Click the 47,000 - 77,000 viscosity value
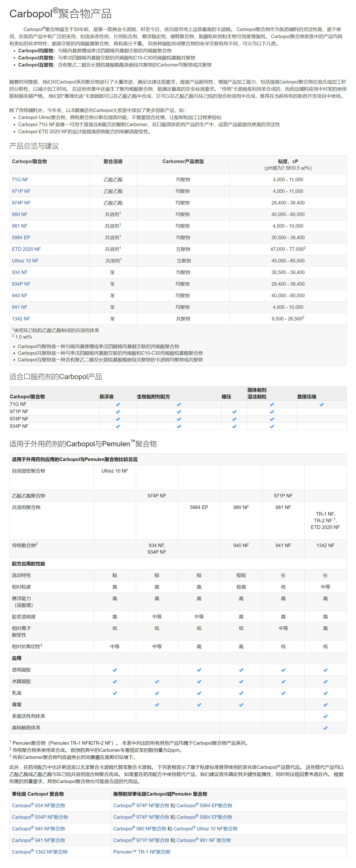Viewport: 356px width, 868px height. tap(288, 249)
